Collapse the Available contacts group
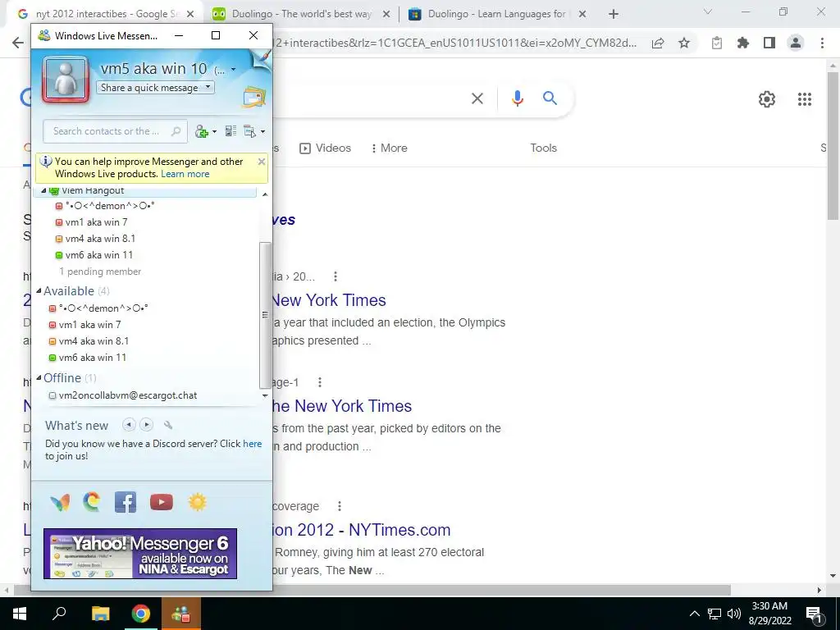The width and height of the screenshot is (840, 630). click(39, 291)
